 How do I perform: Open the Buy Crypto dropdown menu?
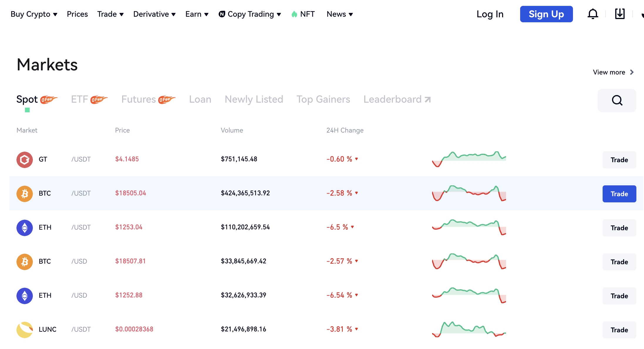point(33,14)
